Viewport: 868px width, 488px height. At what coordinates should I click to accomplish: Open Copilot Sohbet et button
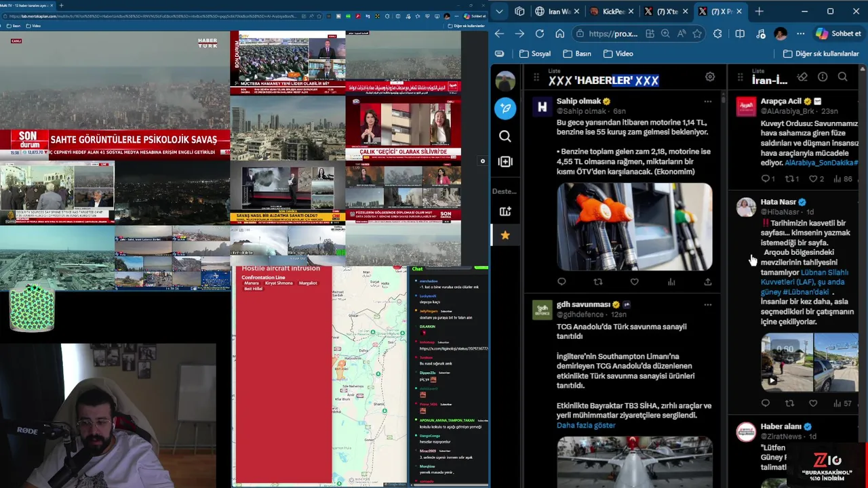(x=839, y=33)
